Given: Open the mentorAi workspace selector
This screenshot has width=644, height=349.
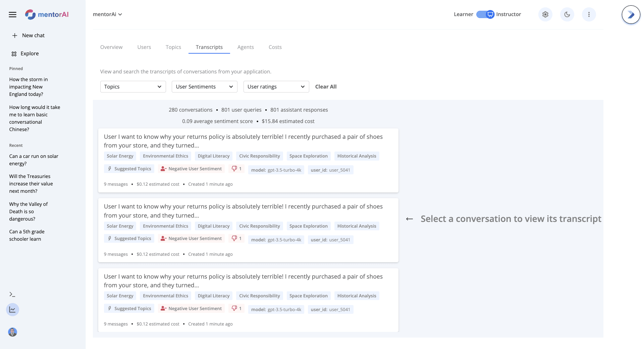Looking at the screenshot, I should pyautogui.click(x=107, y=14).
